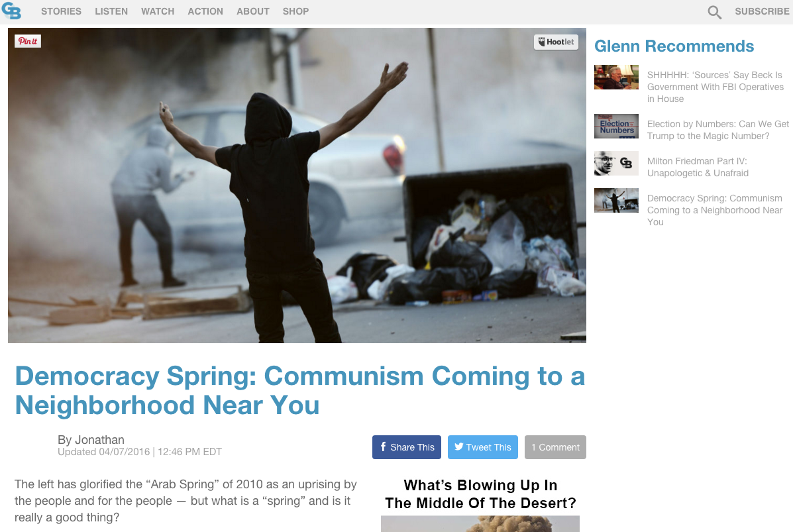Open the SHHHHH 'Sources' Say Beck article
This screenshot has width=793, height=532.
point(715,87)
